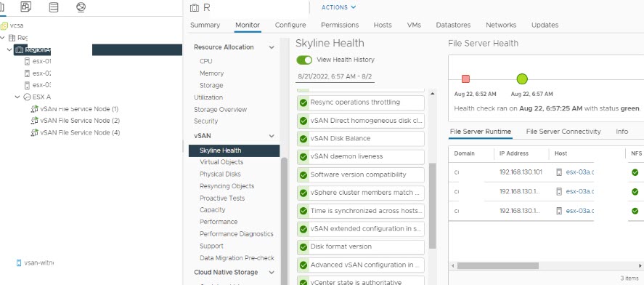
Task: Switch to the Configure tab
Action: click(x=290, y=25)
